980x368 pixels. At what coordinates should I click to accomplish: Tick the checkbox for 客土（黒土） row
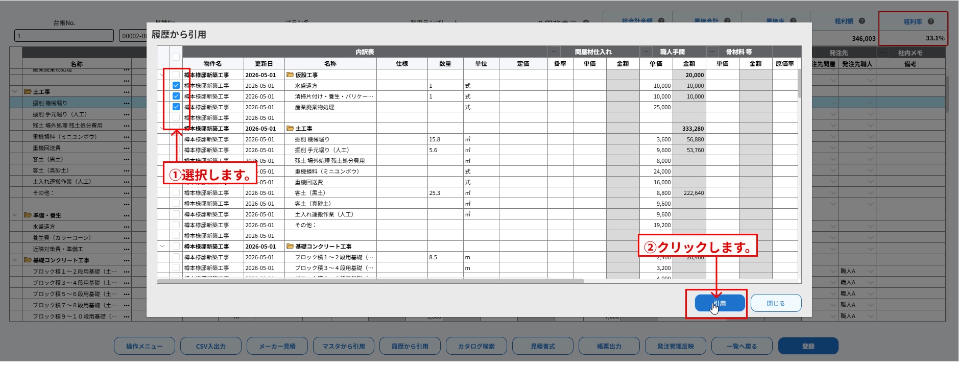pos(176,192)
